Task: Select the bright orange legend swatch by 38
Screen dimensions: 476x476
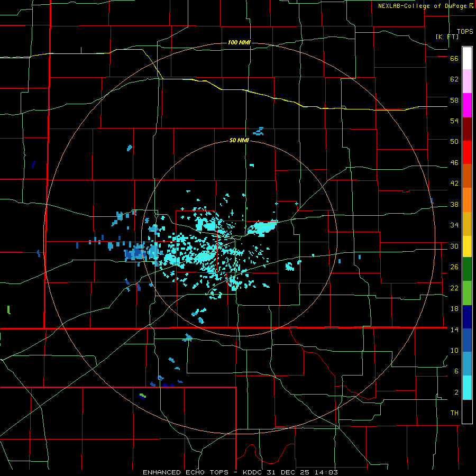Action: coord(467,200)
